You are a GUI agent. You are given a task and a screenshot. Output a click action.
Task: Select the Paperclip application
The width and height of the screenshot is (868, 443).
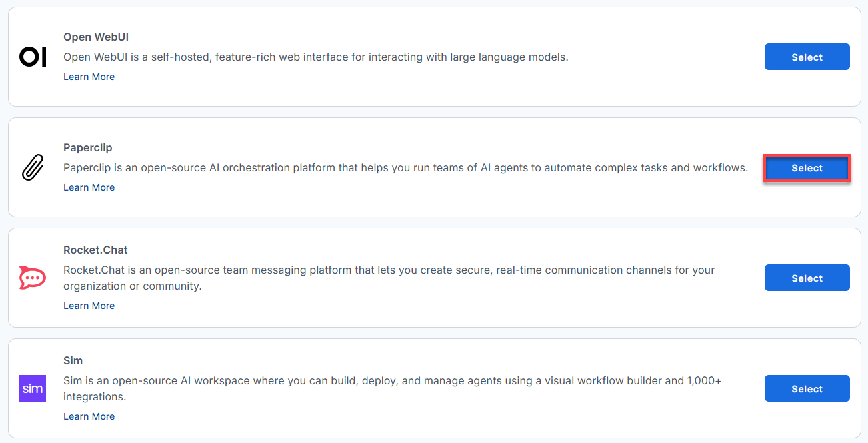(807, 168)
